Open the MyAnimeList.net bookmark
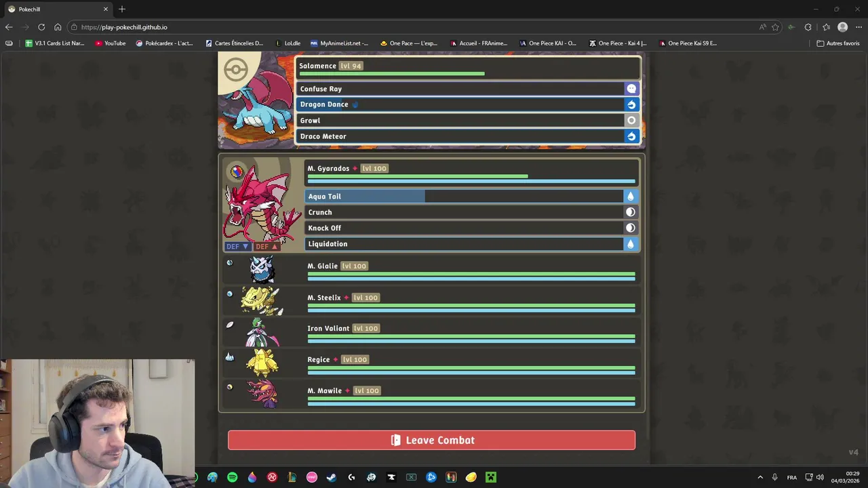 point(339,43)
